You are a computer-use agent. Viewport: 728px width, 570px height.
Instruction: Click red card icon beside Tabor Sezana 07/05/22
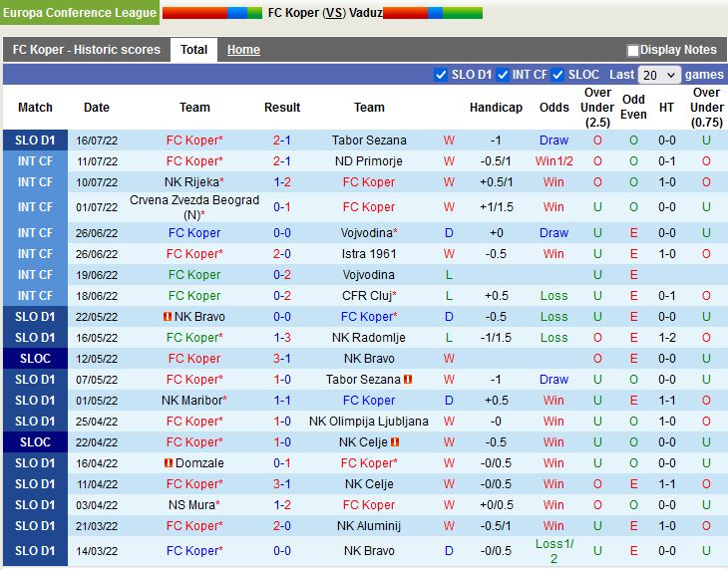point(408,380)
